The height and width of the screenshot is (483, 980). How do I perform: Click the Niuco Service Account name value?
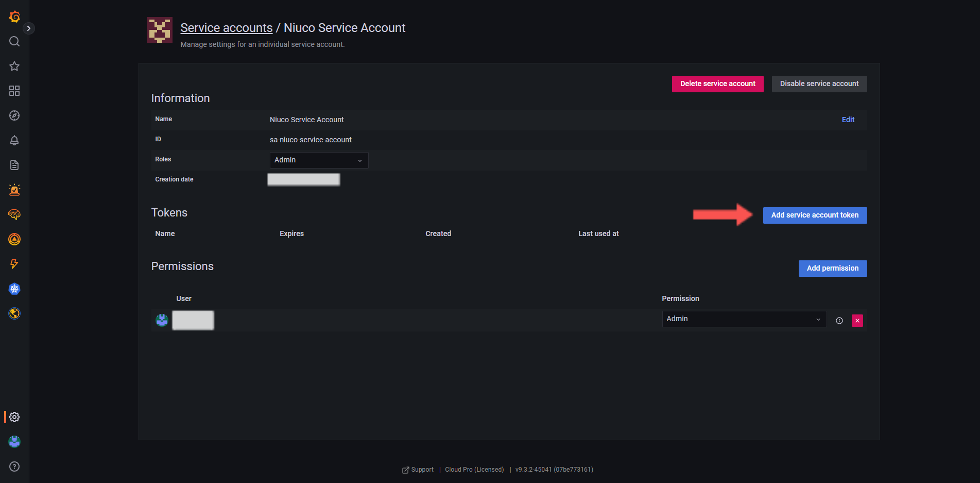click(306, 120)
